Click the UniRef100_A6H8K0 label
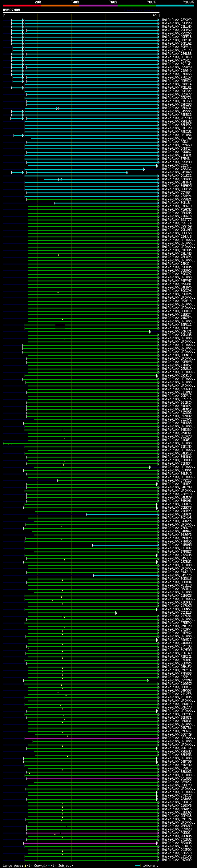This screenshot has width=197, height=868. pyautogui.click(x=177, y=311)
